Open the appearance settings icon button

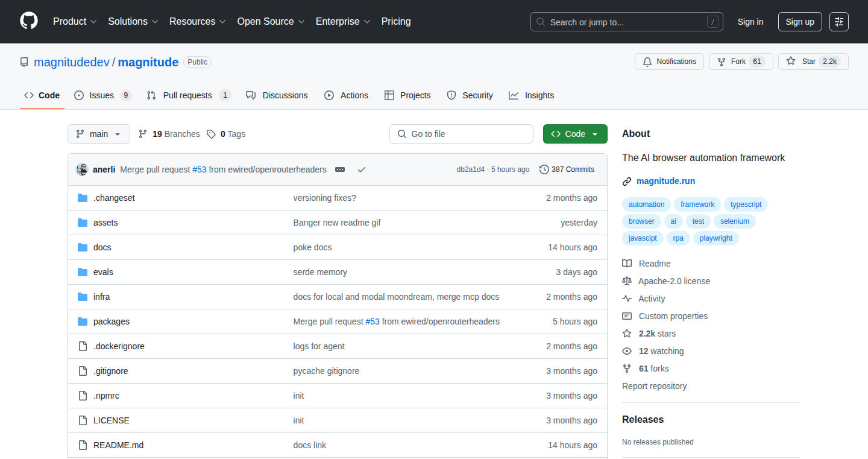point(839,22)
